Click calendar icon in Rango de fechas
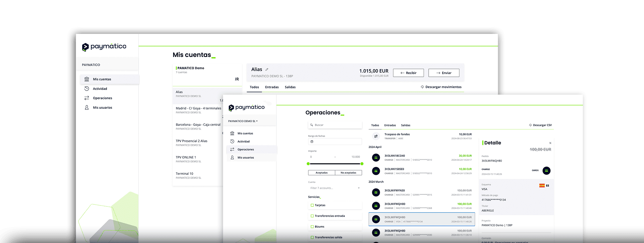644x243 pixels. [312, 142]
